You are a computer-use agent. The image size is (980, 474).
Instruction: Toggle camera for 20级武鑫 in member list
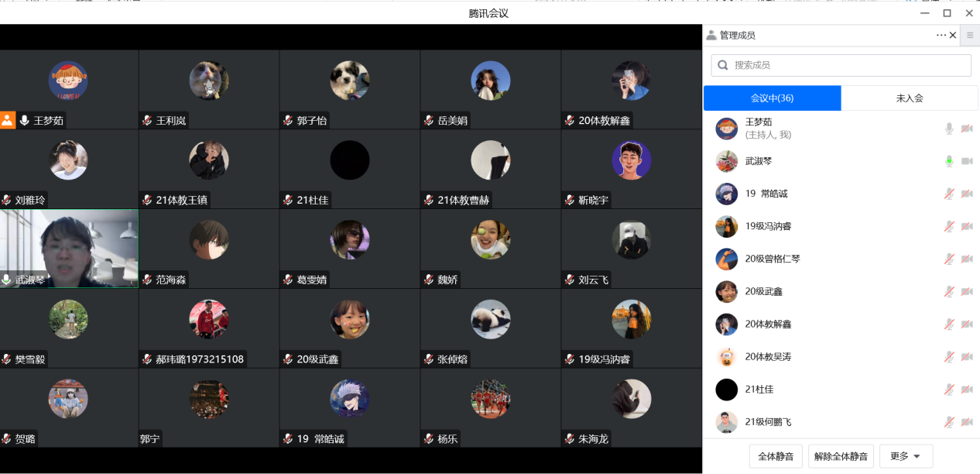coord(967,292)
